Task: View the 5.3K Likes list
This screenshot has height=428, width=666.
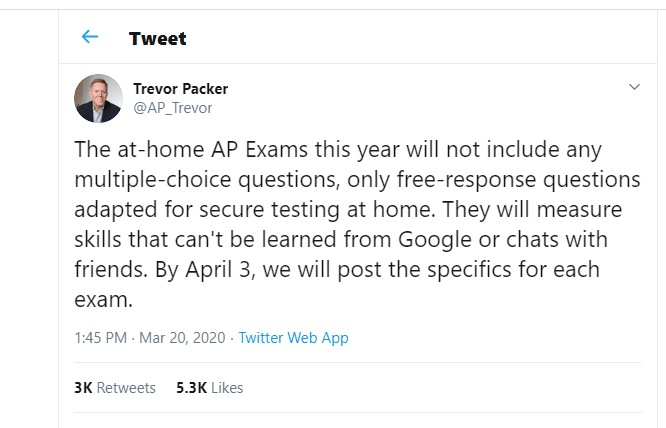Action: [209, 387]
